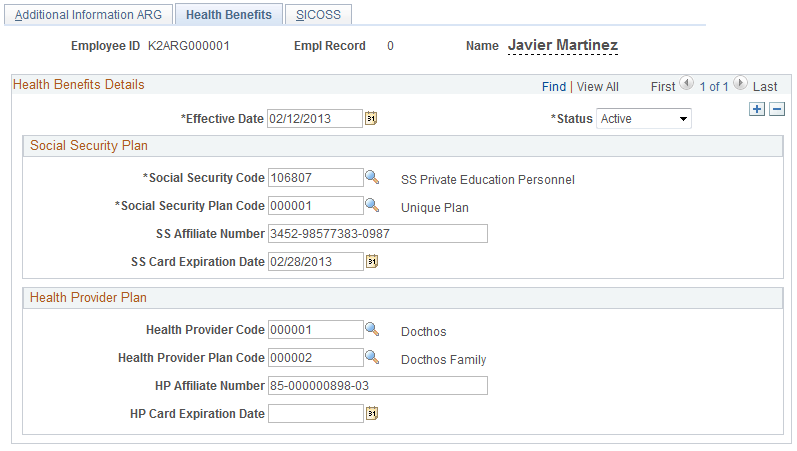Open calendar for SS Card Expiration Date

(x=371, y=262)
